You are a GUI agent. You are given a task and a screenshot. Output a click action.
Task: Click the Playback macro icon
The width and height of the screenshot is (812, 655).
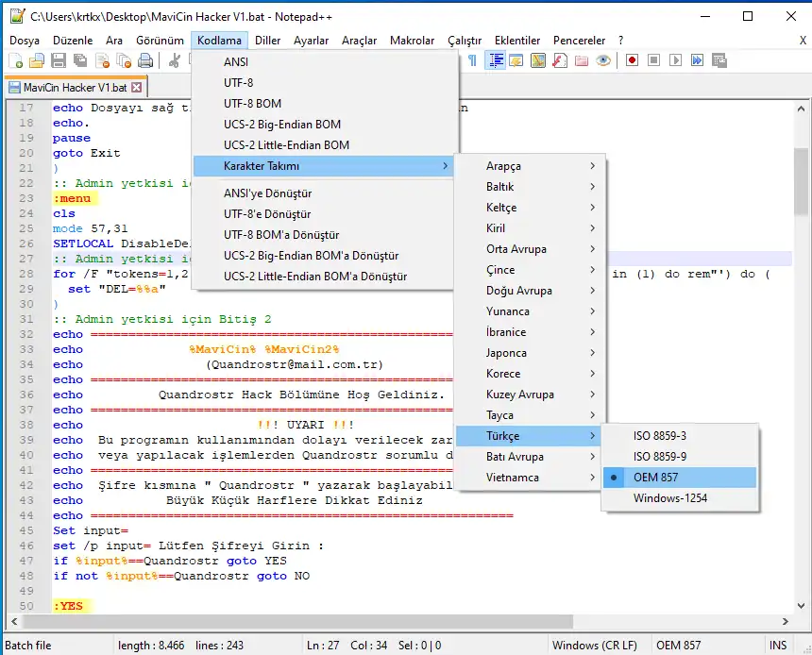(x=675, y=60)
